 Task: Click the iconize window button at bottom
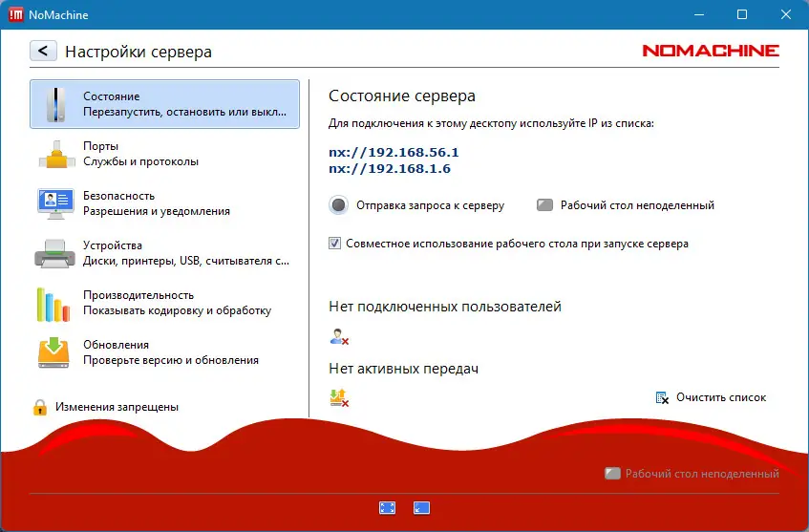coord(421,508)
